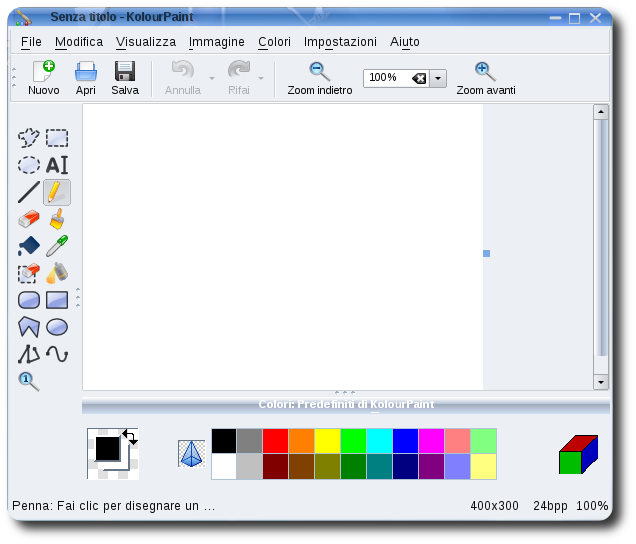Pick the white palette swatch
636x544 pixels.
pyautogui.click(x=224, y=467)
